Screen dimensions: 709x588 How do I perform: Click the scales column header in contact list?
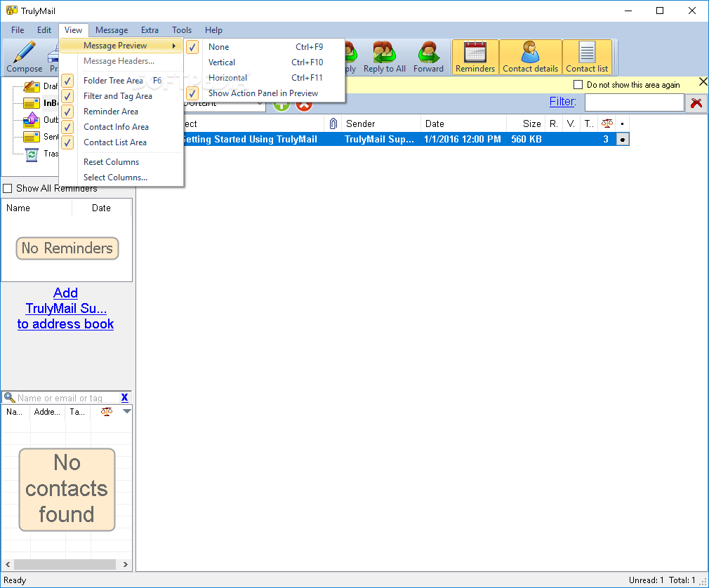point(106,412)
